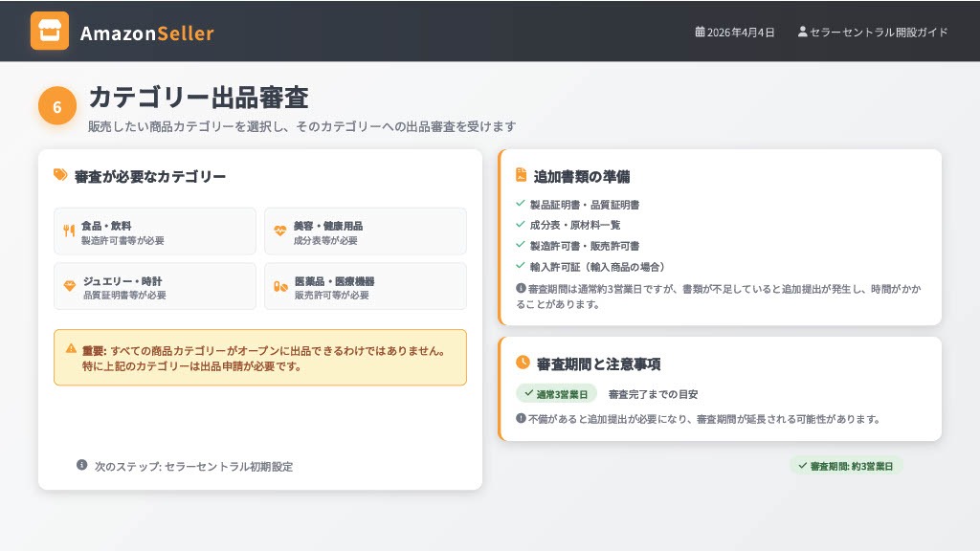980x551 pixels.
Task: Open the セラーセントラル開設ガイド link in header
Action: [x=879, y=32]
